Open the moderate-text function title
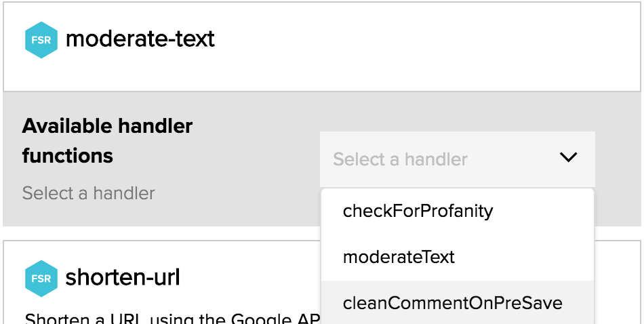Screen dimensions: 644x324 click(140, 39)
